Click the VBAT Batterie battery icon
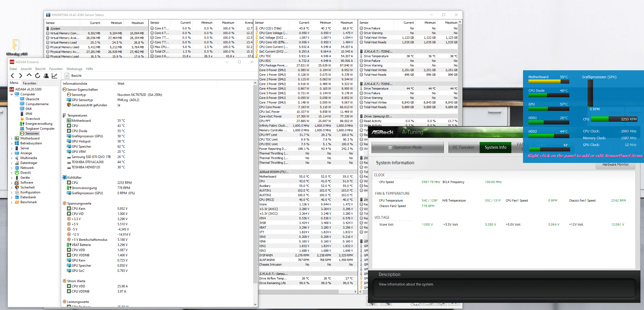Viewport: 644px width, 310px height. [69, 245]
